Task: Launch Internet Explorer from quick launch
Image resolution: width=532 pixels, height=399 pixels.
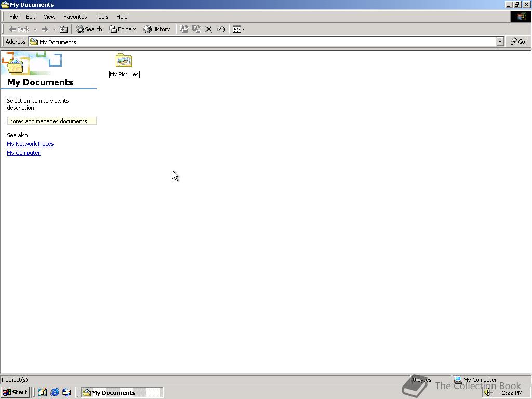Action: (54, 393)
